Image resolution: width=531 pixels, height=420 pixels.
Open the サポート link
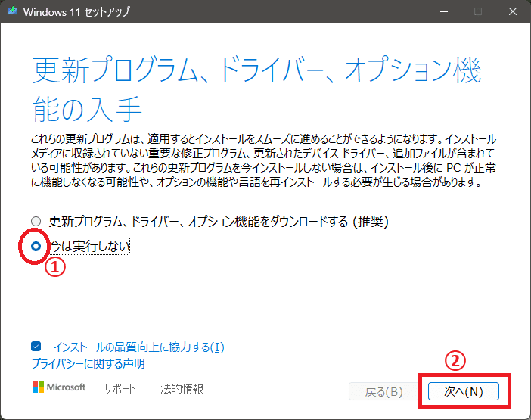[119, 389]
